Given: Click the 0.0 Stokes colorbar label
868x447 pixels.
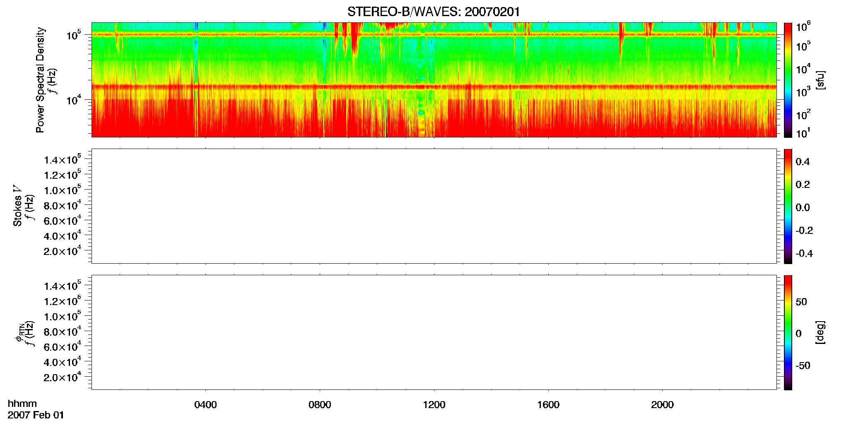Looking at the screenshot, I should [x=803, y=208].
